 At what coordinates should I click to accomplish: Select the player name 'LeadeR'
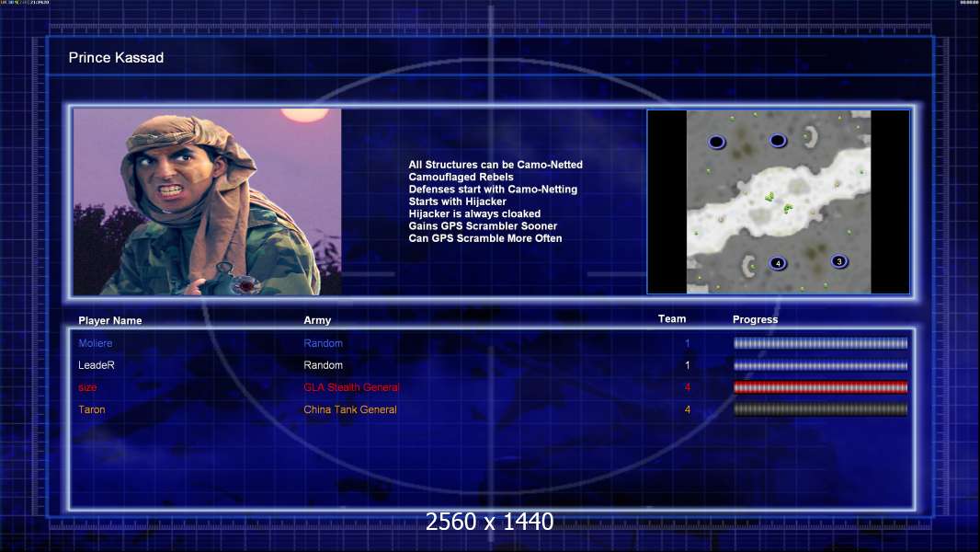97,365
